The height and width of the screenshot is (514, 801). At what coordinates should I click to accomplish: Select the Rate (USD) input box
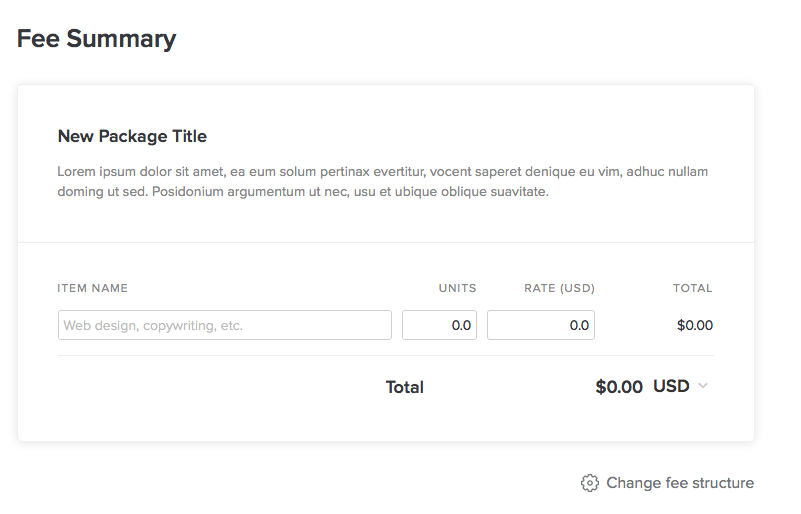tap(541, 325)
